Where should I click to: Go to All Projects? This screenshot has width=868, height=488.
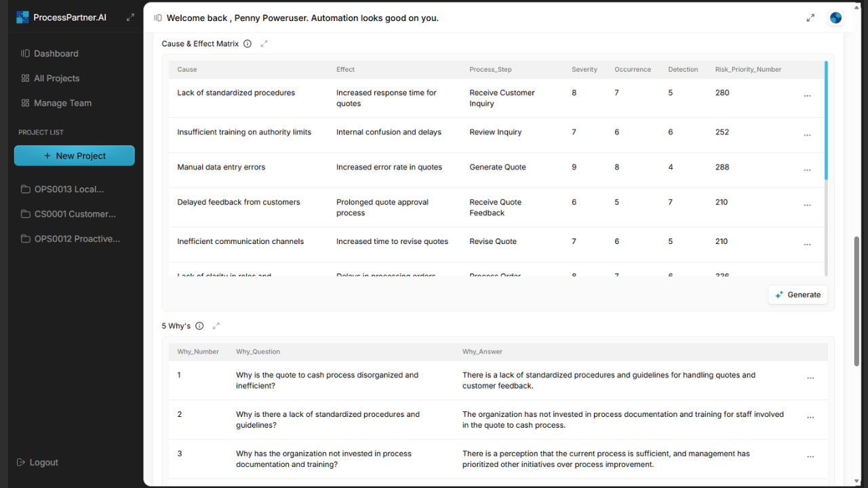[x=57, y=79]
